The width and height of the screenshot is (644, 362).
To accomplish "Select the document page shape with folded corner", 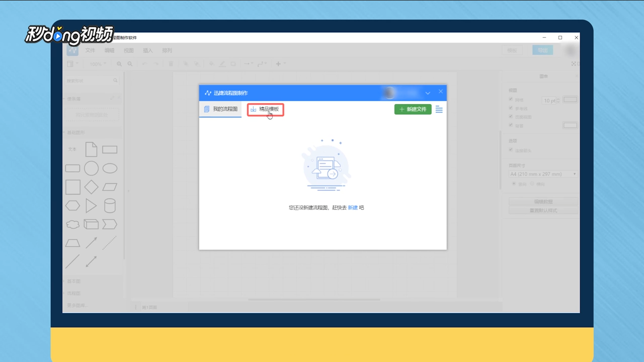I will (x=91, y=149).
